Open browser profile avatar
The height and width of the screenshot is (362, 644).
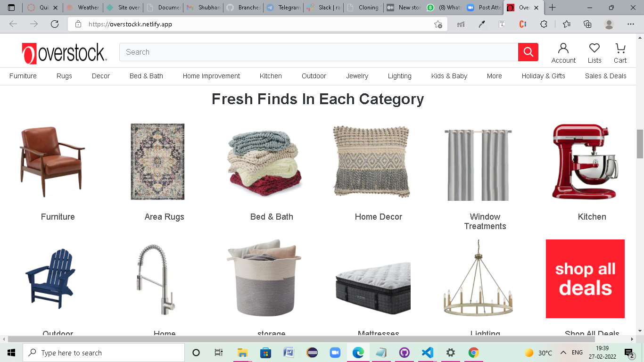tap(609, 24)
